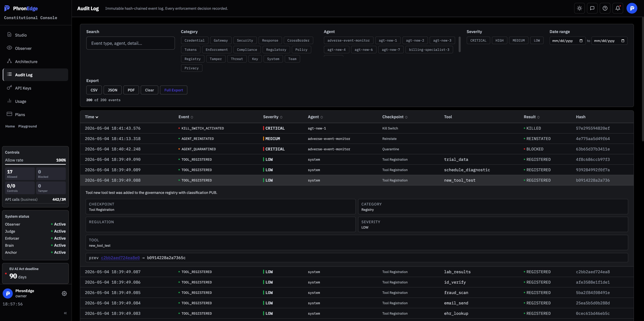Click the Plans card icon
This screenshot has width=644, height=321.
(9, 114)
